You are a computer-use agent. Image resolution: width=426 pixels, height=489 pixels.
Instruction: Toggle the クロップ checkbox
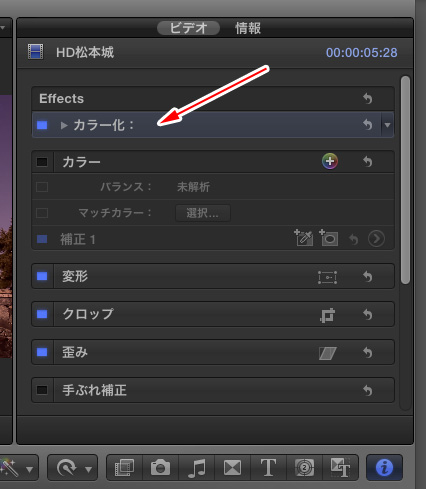tap(42, 314)
